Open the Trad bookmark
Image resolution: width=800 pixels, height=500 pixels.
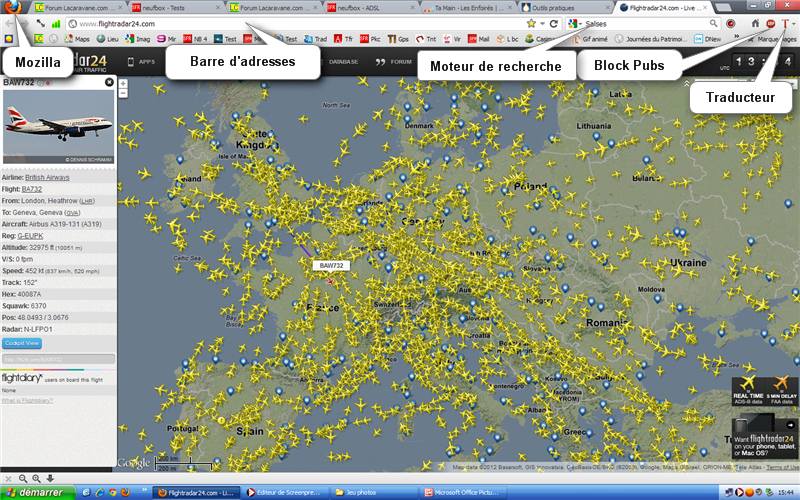click(316, 39)
